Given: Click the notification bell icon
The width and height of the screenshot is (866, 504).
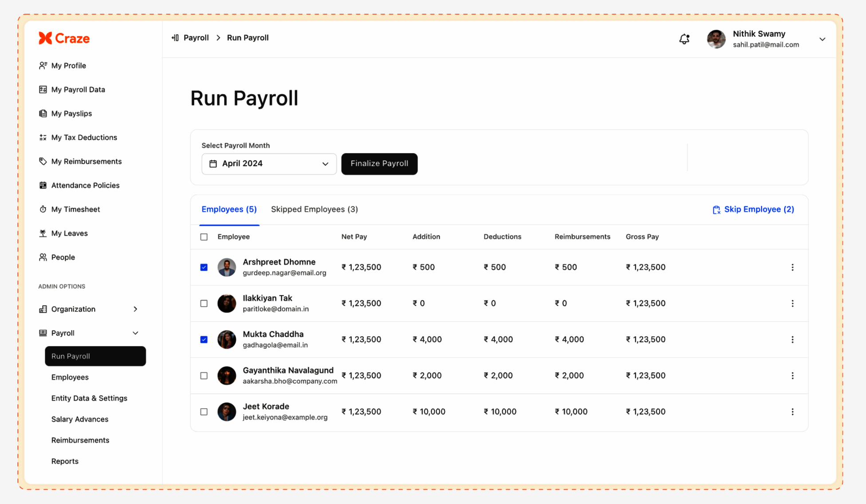Looking at the screenshot, I should tap(684, 39).
